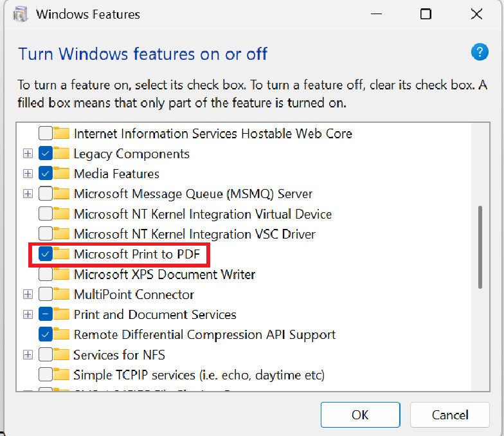504x436 pixels.
Task: Click folder icon beside Microsoft XPS Document Writer
Action: pos(62,275)
